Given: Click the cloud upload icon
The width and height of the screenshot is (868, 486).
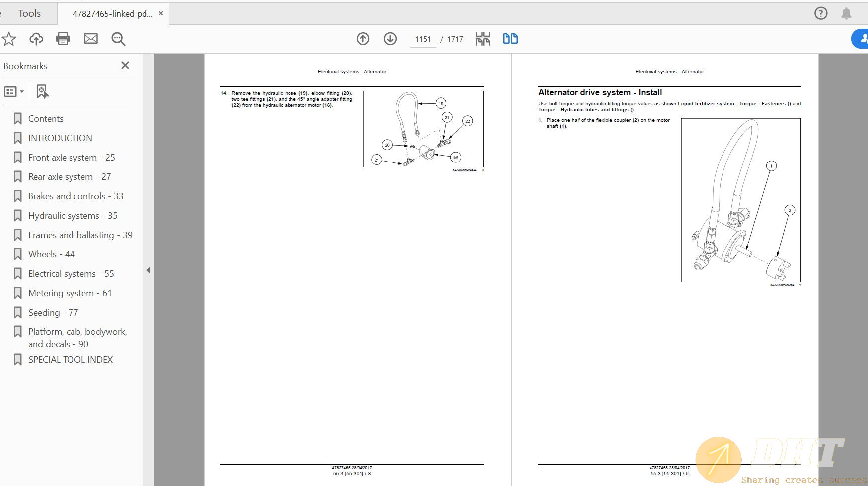Looking at the screenshot, I should tap(36, 39).
